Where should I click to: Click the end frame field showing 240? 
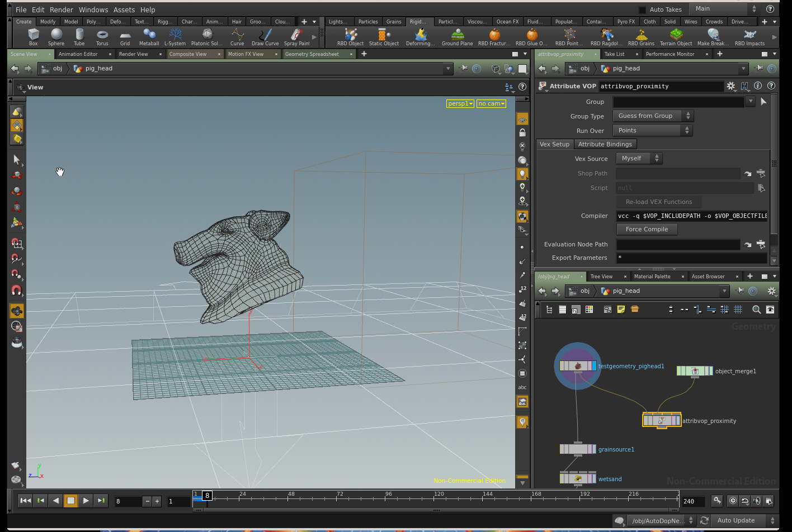[x=694, y=501]
